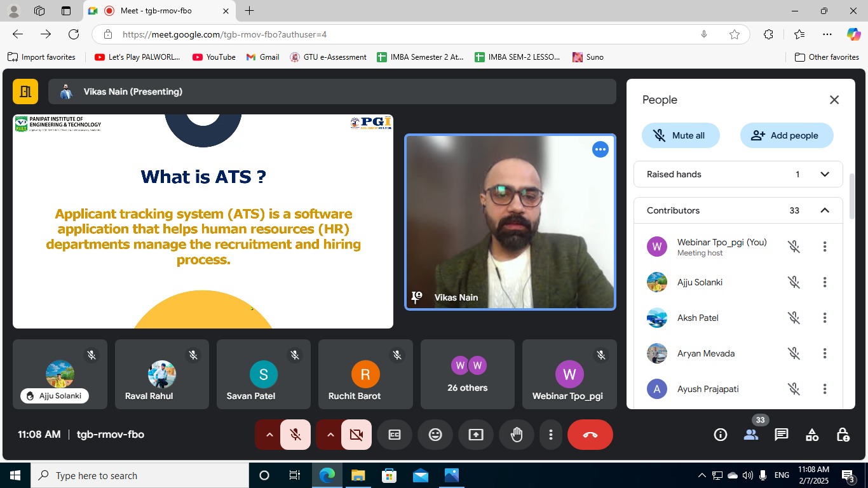Open audio settings arrow beside microphone

[x=269, y=435]
